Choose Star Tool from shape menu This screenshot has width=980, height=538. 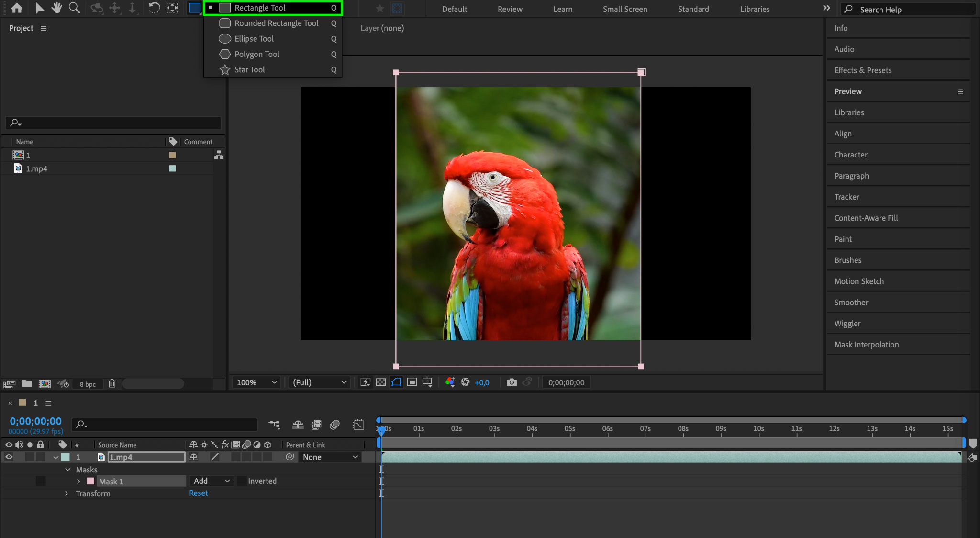(250, 69)
